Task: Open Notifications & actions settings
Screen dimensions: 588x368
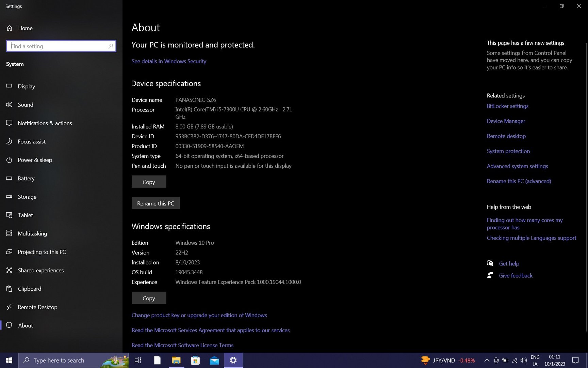Action: pos(45,123)
